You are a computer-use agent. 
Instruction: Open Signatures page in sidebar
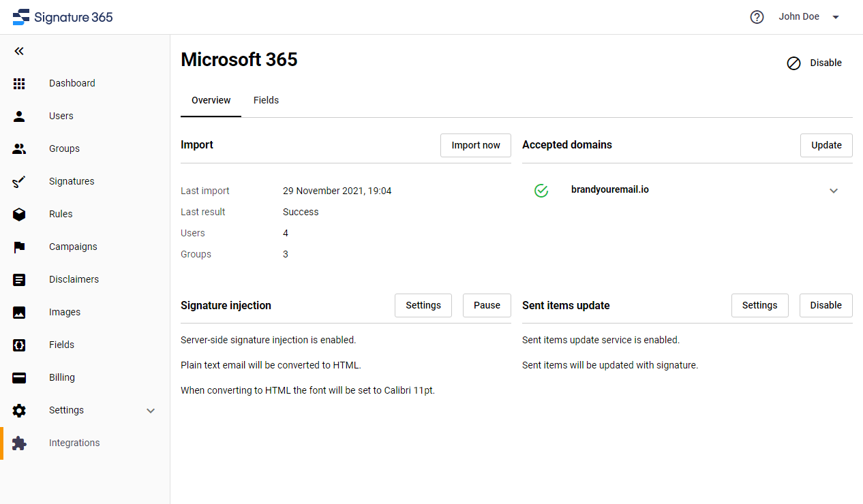(72, 181)
